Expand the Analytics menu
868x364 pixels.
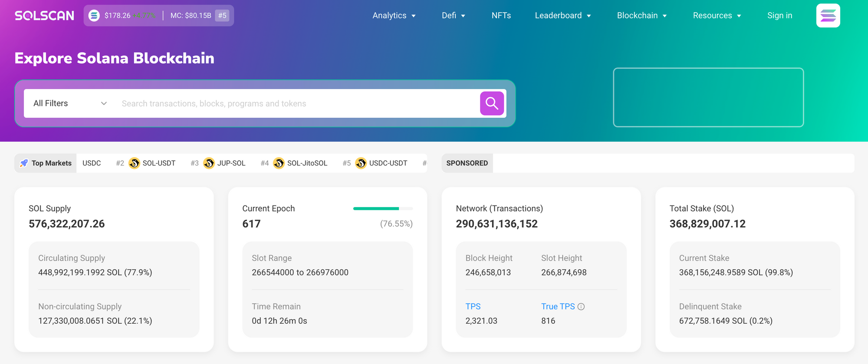click(x=394, y=16)
